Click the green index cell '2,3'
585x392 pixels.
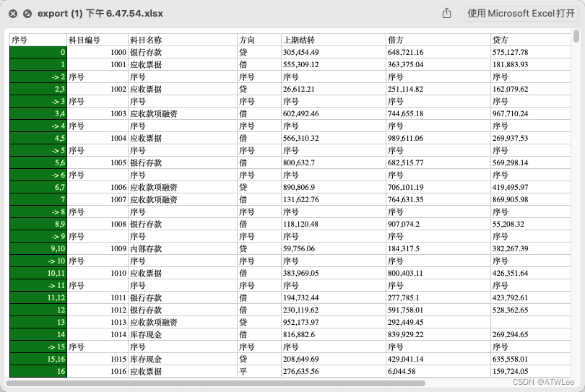click(38, 89)
